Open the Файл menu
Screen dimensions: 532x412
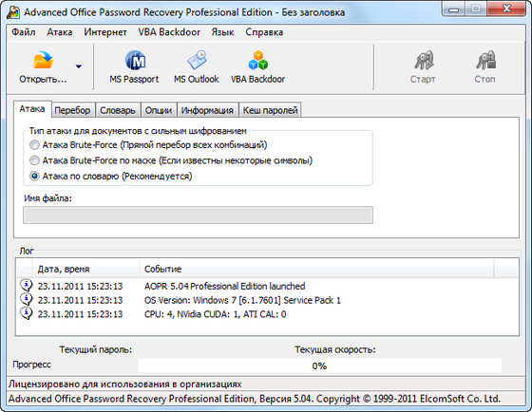click(24, 32)
